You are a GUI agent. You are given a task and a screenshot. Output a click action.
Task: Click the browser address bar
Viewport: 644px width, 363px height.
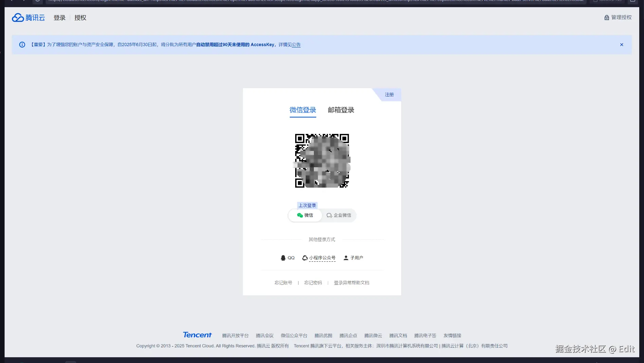coord(316,1)
